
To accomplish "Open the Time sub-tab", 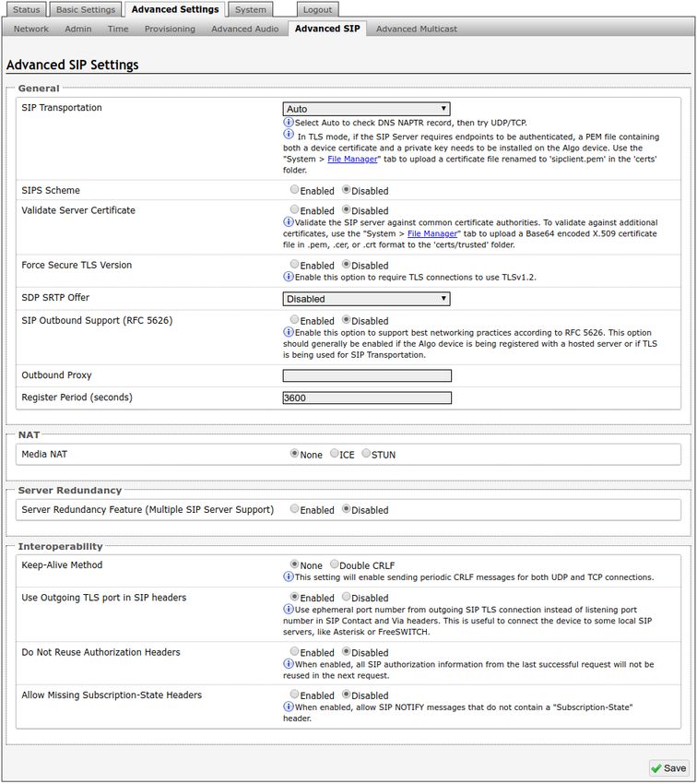I will [118, 29].
